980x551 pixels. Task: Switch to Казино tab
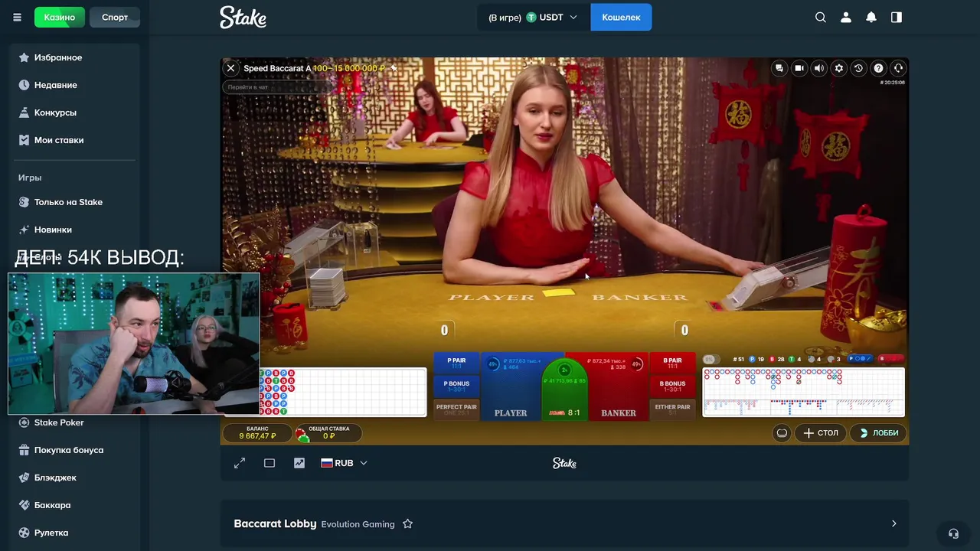(x=60, y=17)
